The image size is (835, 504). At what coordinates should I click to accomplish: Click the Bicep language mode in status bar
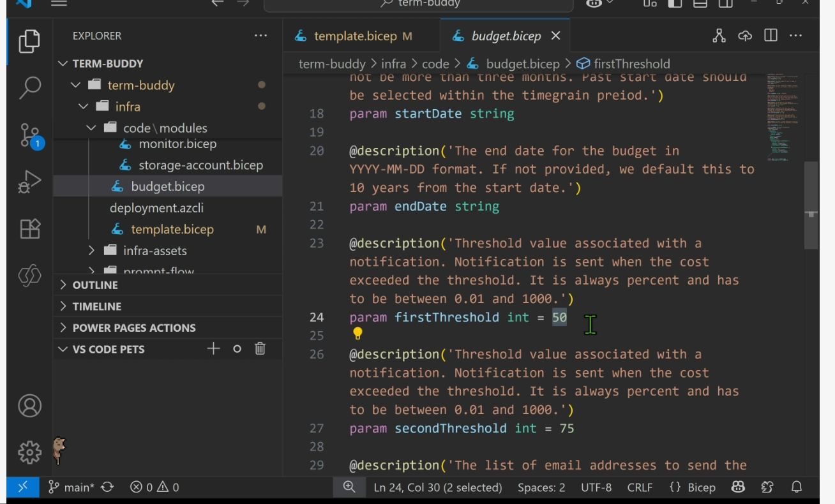[x=693, y=487]
